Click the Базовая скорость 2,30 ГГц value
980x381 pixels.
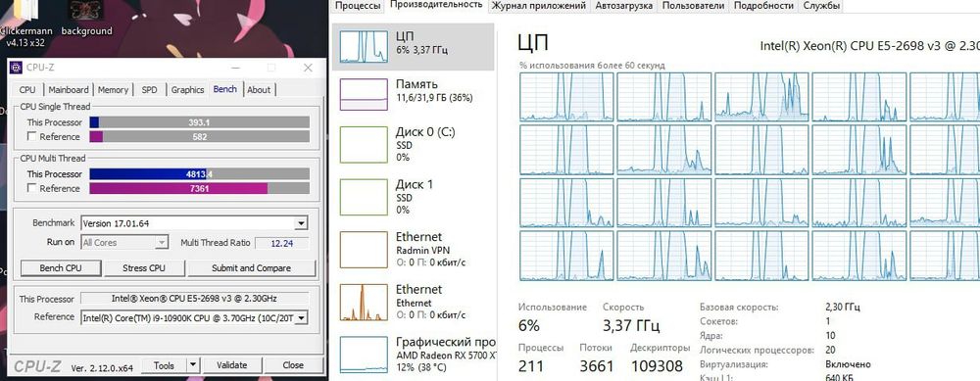843,308
